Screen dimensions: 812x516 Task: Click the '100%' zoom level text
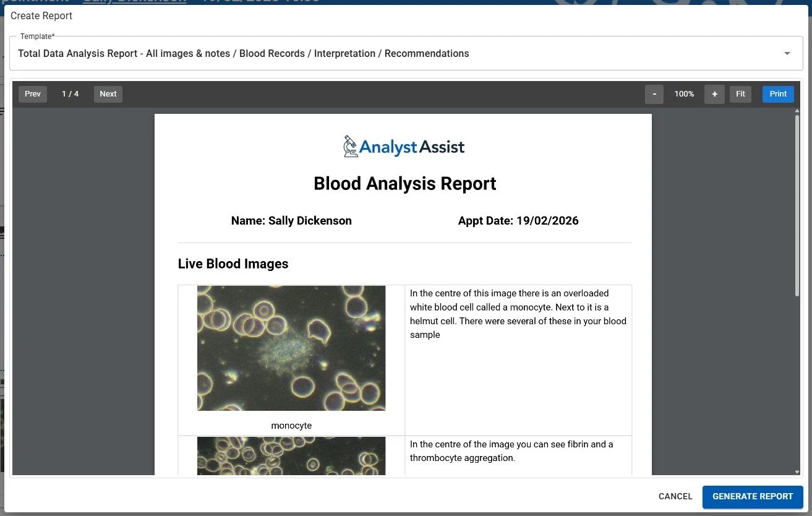point(684,94)
